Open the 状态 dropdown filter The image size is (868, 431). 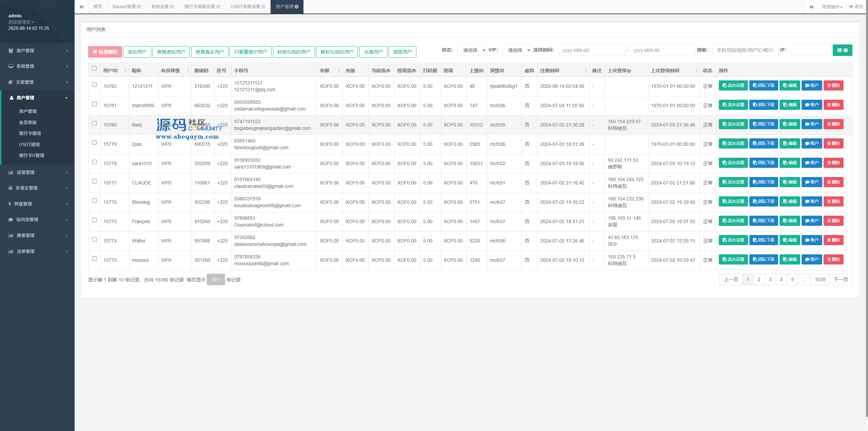(472, 50)
